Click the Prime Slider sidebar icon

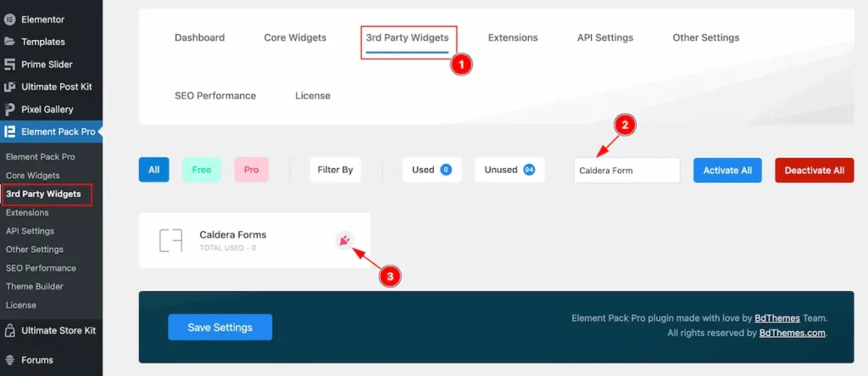click(x=9, y=65)
